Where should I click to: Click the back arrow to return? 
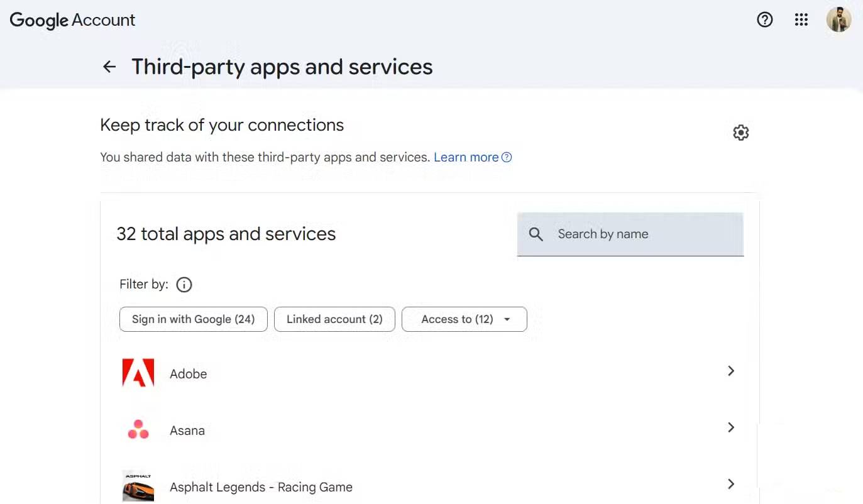(x=109, y=67)
